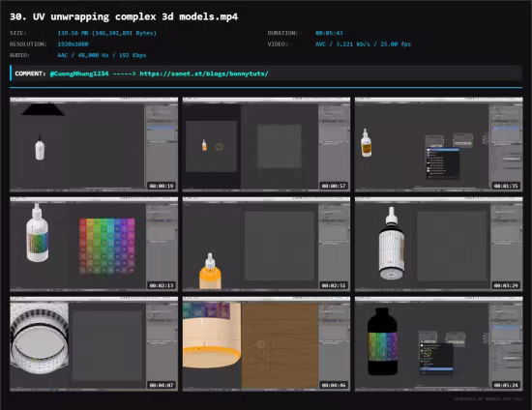
Task: Click the @CuongNhung1234 handle in the comment
Action: [x=79, y=73]
